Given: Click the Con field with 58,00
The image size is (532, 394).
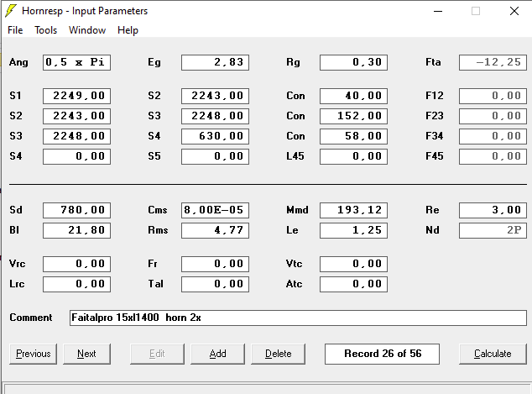Looking at the screenshot, I should (x=353, y=136).
